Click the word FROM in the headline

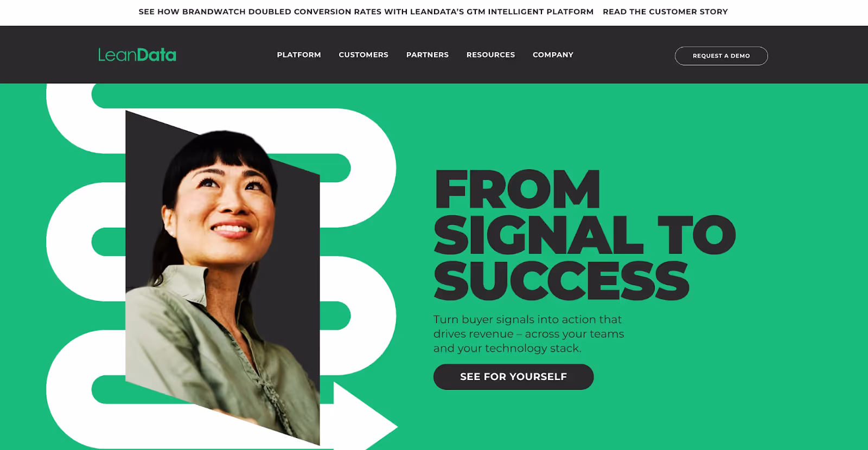(x=518, y=189)
